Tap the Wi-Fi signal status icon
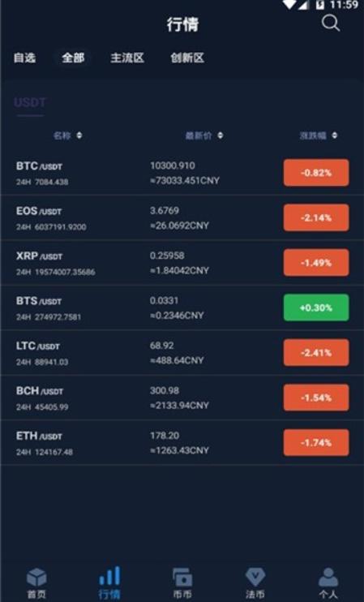The height and width of the screenshot is (602, 364). coord(289,4)
